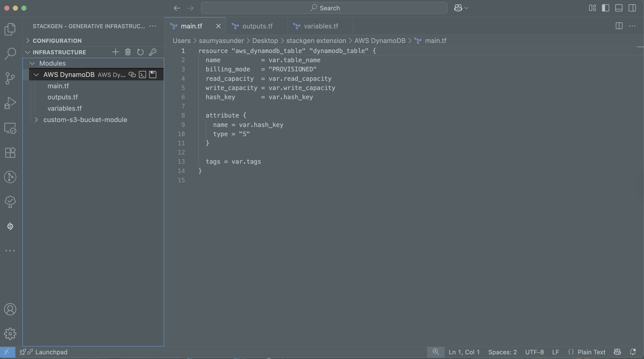Screen dimensions: 644x359
Task: Toggle the secondary side bar
Action: tap(632, 8)
